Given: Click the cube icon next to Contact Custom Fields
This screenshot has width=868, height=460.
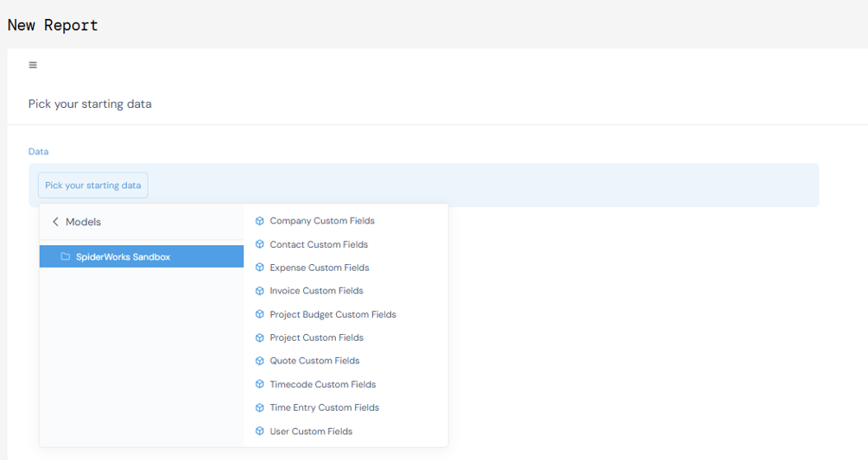Looking at the screenshot, I should point(260,244).
